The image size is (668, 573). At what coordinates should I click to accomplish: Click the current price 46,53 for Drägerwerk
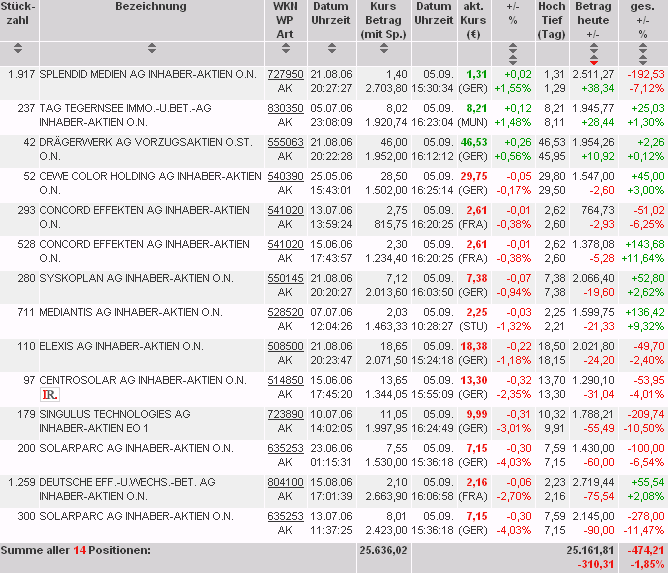coord(474,142)
